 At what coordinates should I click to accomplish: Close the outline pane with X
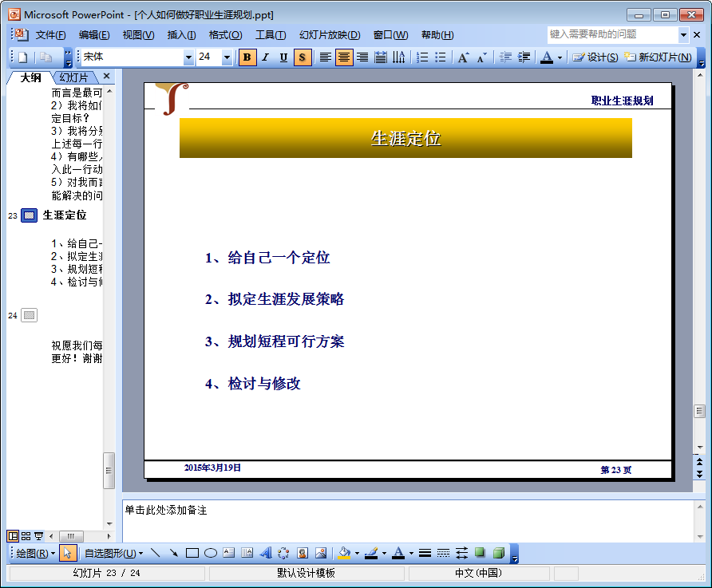coord(107,77)
